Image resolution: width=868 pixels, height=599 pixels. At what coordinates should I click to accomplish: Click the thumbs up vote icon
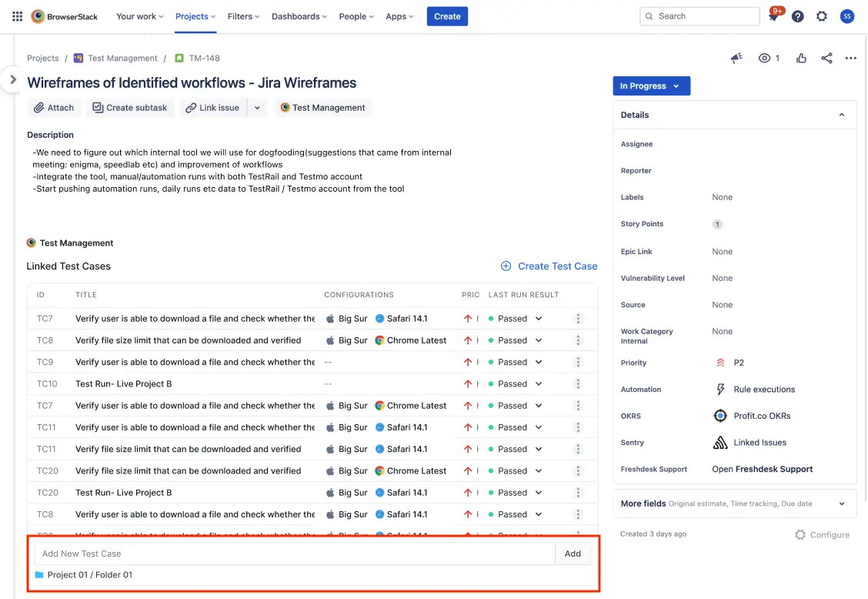tap(802, 59)
